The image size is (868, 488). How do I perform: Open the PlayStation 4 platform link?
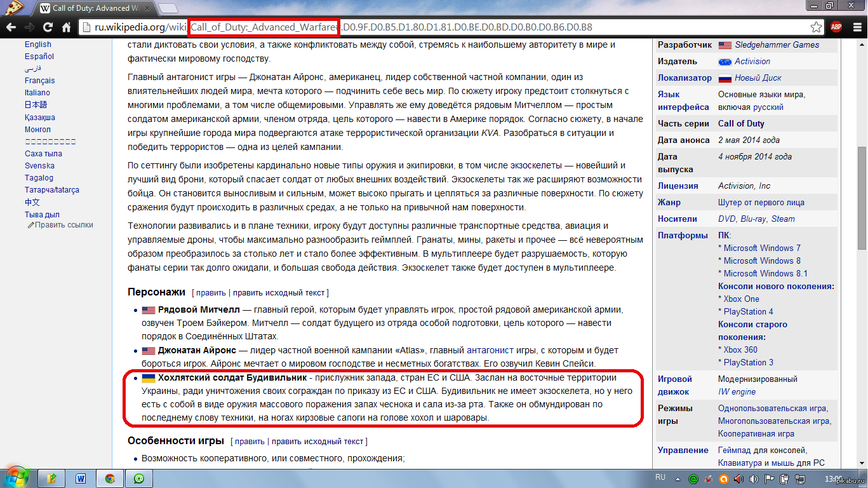coord(748,312)
